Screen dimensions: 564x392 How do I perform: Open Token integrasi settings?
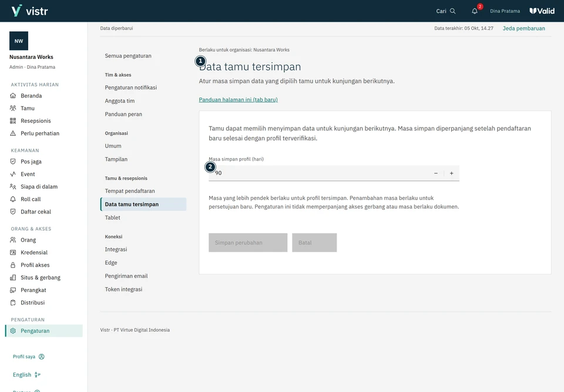123,289
